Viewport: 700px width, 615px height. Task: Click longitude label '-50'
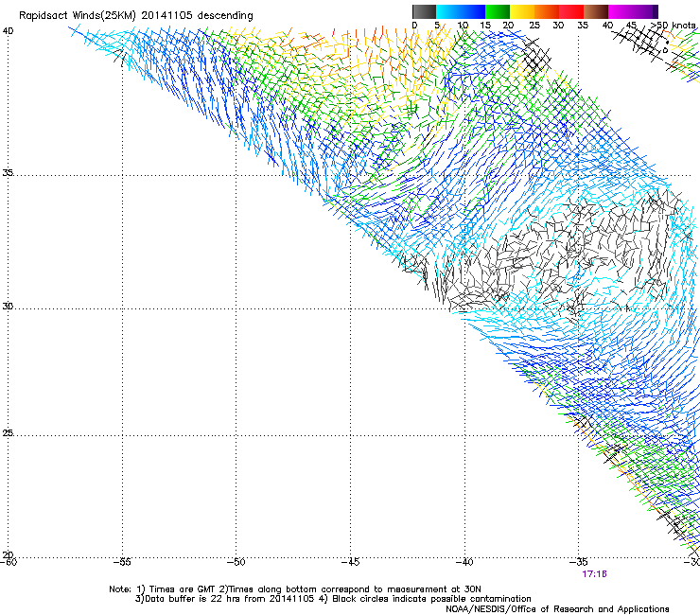coord(236,562)
